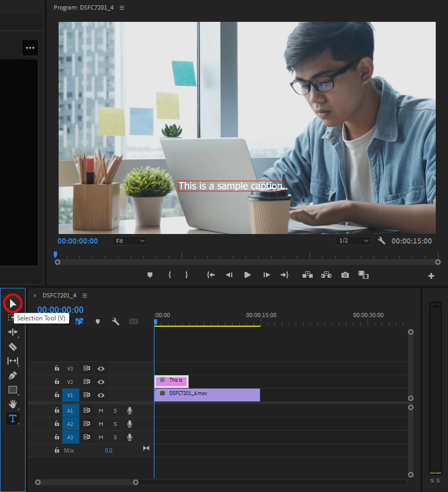The height and width of the screenshot is (492, 448).
Task: Open the DSFC7201_4 timeline panel menu
Action: [85, 295]
